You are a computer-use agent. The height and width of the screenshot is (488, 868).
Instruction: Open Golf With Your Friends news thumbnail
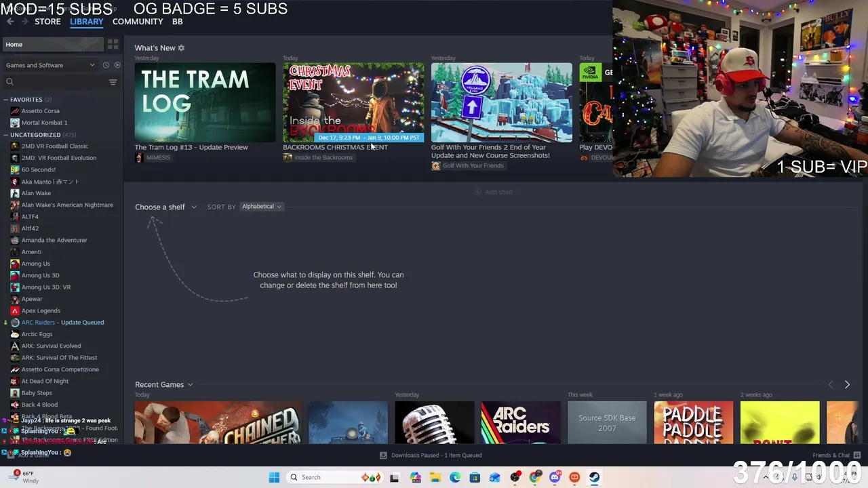501,102
